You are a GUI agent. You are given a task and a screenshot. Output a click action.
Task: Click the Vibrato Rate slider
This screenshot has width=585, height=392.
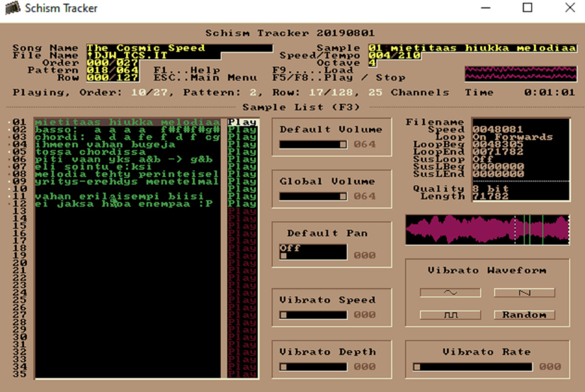coord(472,367)
